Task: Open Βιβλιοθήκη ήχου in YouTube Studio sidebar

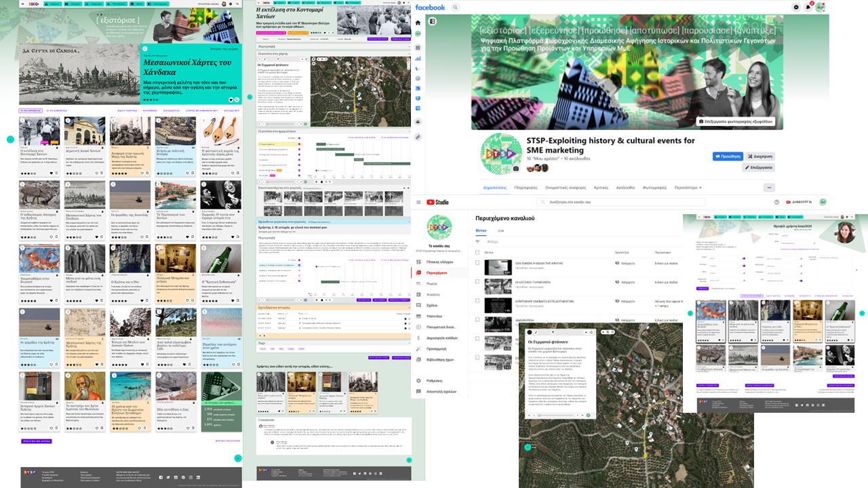Action: coord(439,359)
